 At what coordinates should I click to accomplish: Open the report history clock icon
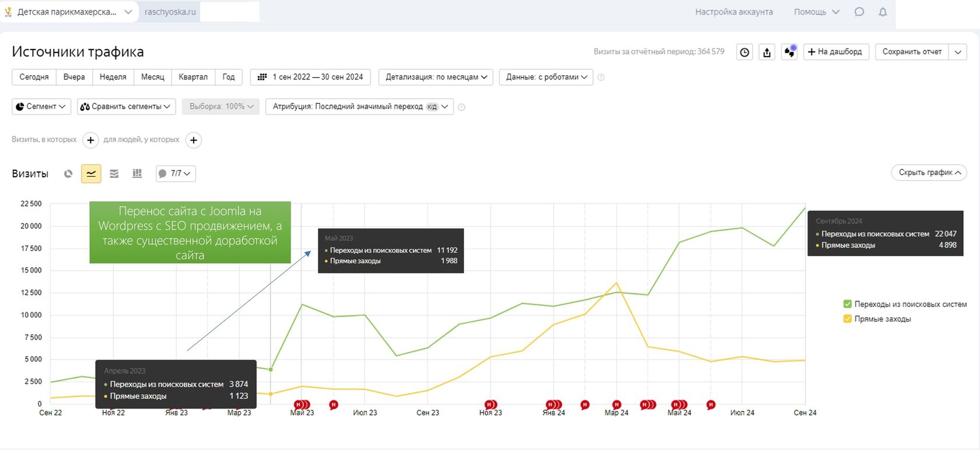coord(744,52)
